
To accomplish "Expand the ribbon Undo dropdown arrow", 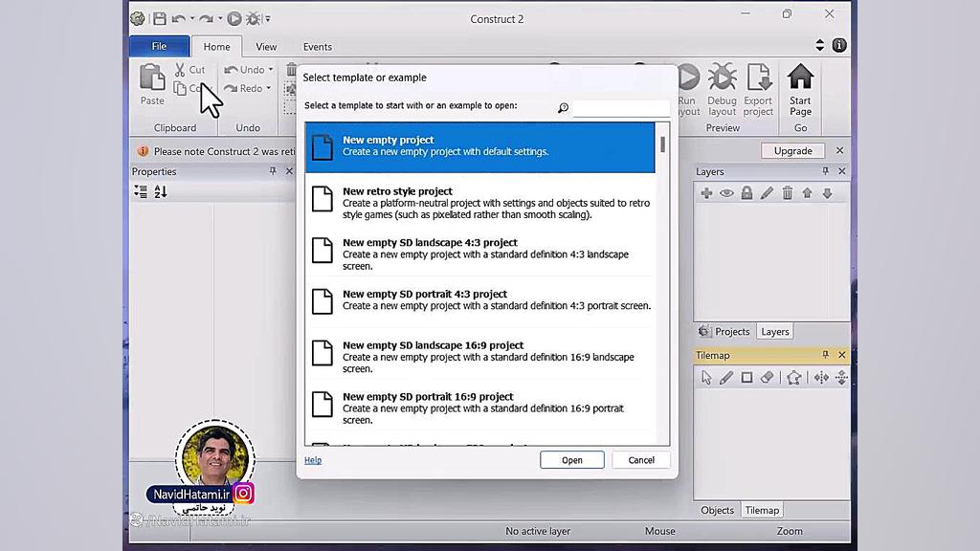I will 271,69.
